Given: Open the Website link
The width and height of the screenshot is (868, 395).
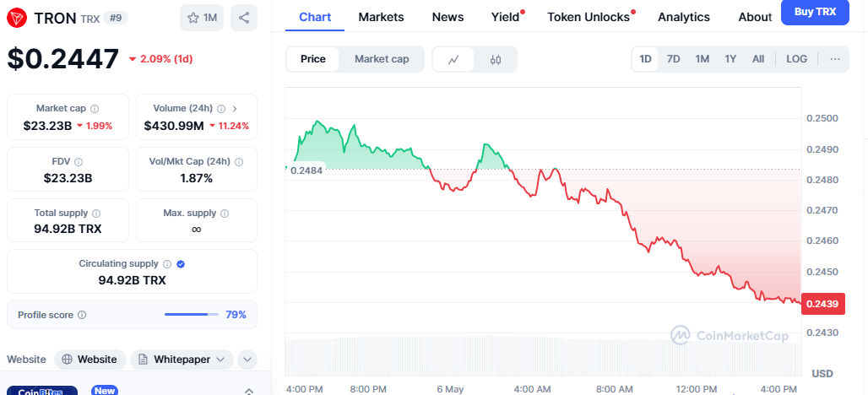Looking at the screenshot, I should pos(90,360).
